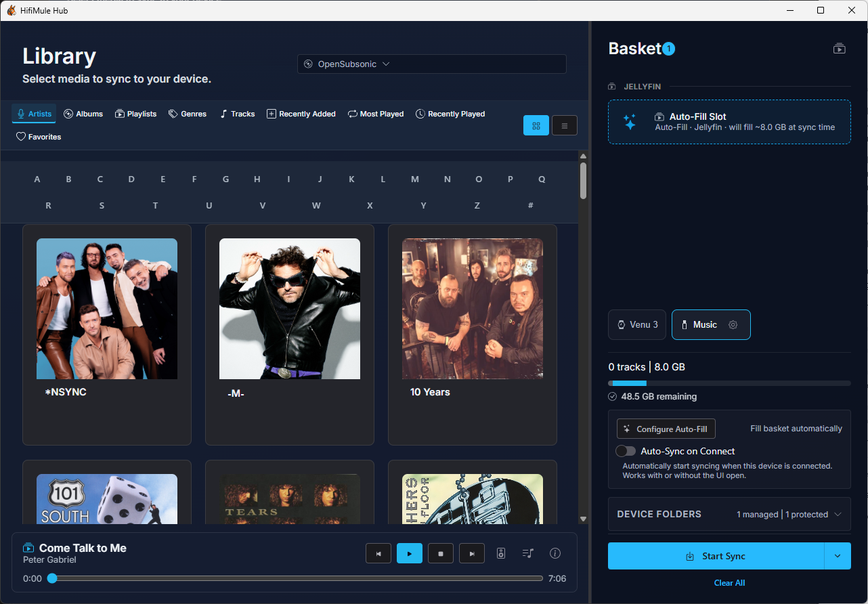Open the TEARS artist thumbnail
868x604 pixels.
click(290, 499)
